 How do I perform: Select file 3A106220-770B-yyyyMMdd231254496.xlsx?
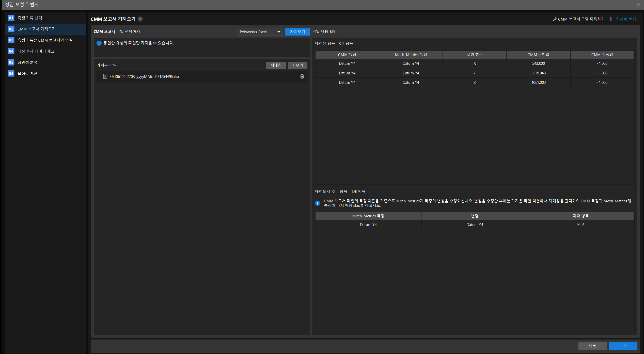[x=202, y=76]
